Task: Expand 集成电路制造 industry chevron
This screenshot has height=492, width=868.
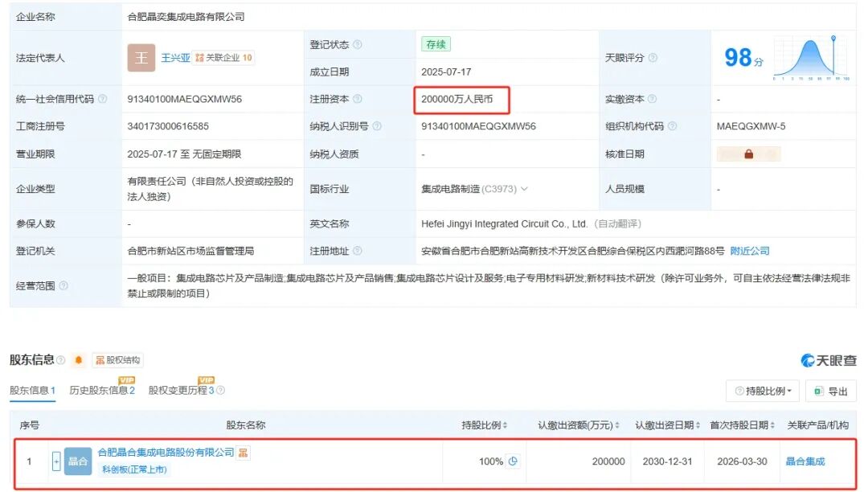Action: [x=525, y=189]
